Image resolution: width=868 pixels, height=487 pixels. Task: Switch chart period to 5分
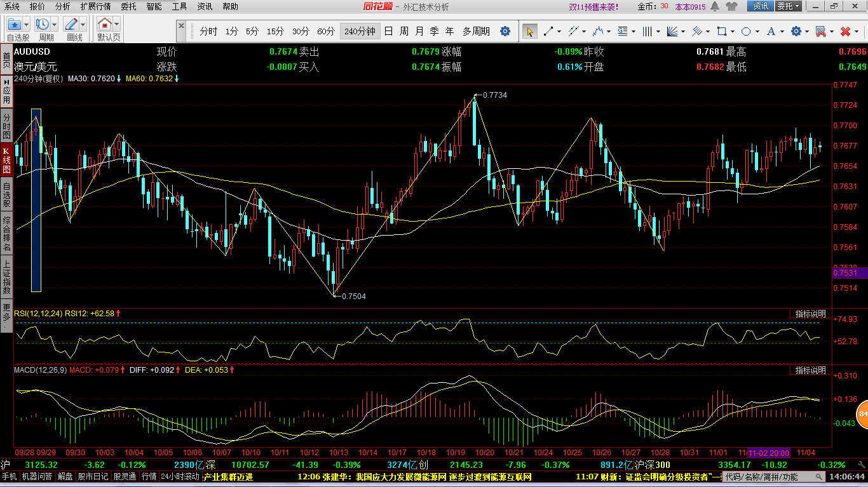(x=252, y=31)
